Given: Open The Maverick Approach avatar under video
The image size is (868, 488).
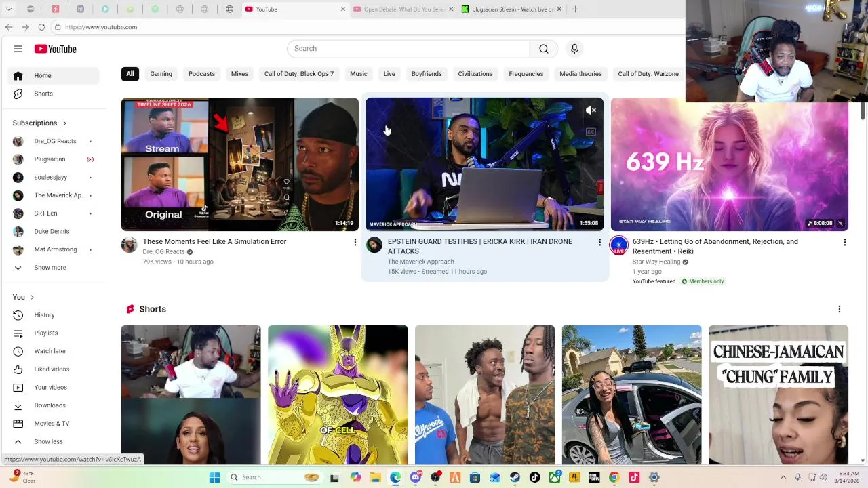Looking at the screenshot, I should coord(374,245).
